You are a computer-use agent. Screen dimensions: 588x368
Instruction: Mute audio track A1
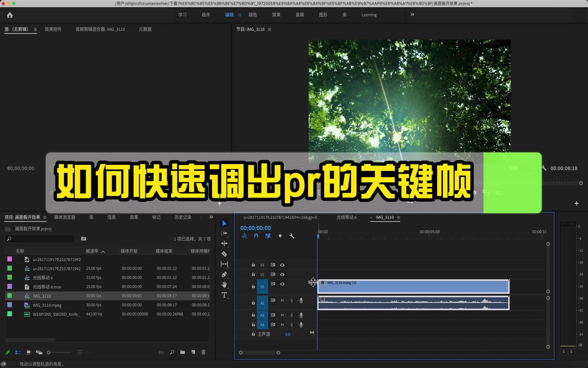[282, 301]
